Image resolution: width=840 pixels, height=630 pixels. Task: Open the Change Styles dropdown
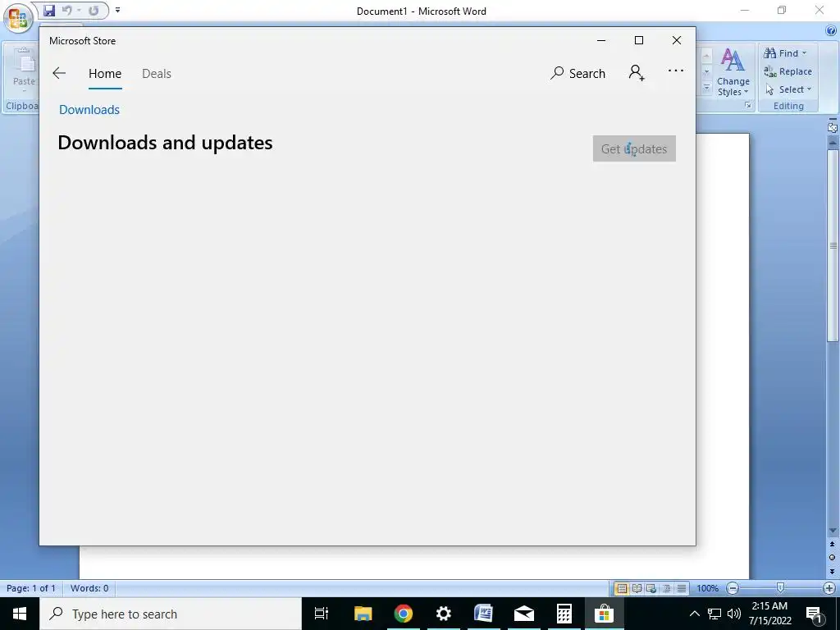(x=733, y=72)
